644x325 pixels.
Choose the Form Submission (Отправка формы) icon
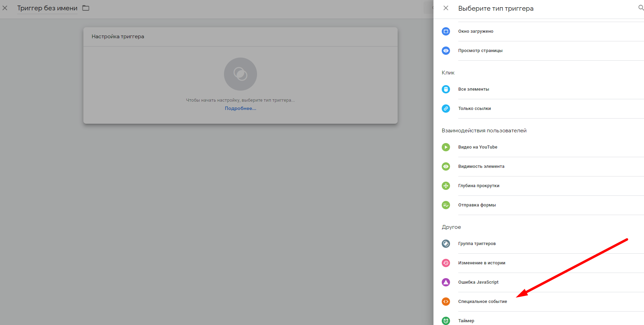446,205
